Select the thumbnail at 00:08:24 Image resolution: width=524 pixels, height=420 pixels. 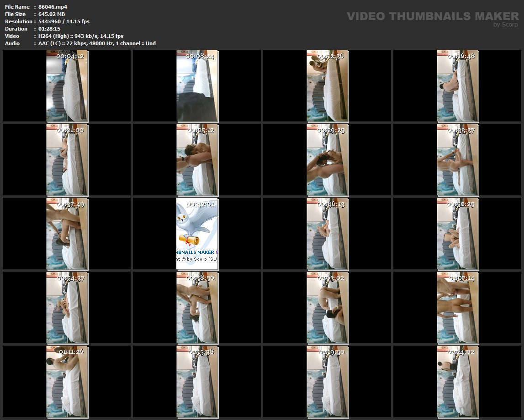197,86
